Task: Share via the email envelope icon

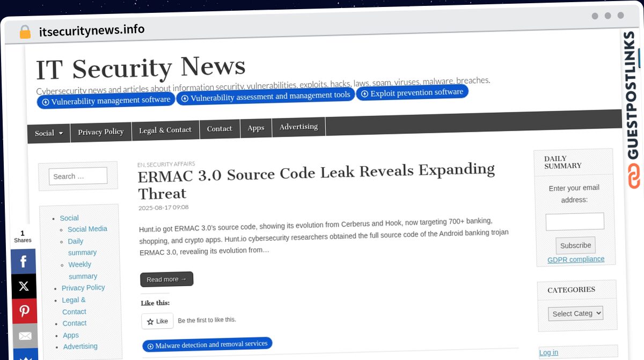Action: click(25, 336)
